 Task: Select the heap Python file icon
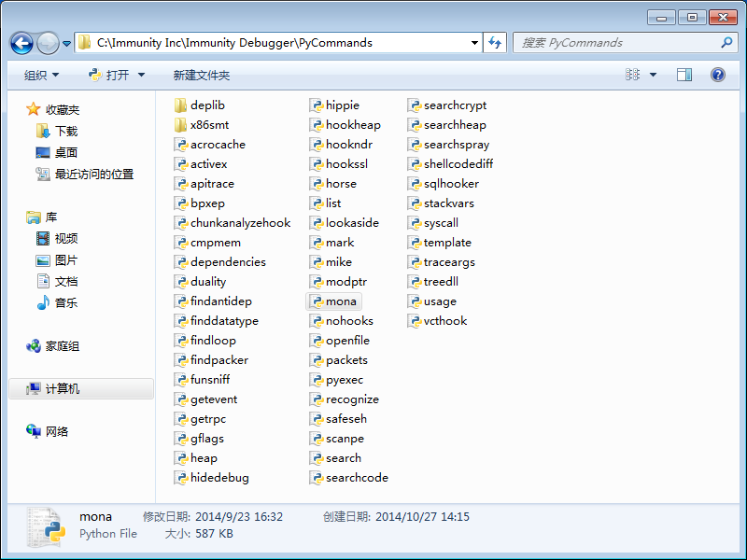click(180, 458)
